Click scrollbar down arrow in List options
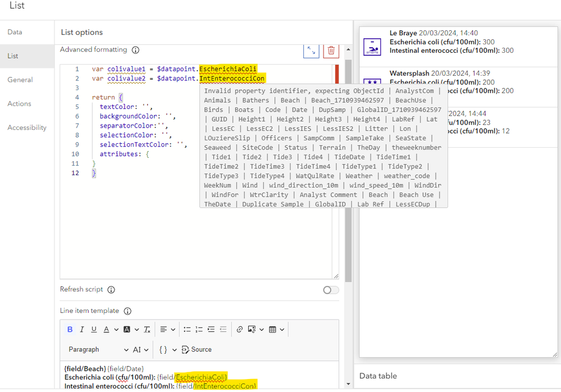Screen dimensions: 561x392 click(x=349, y=384)
